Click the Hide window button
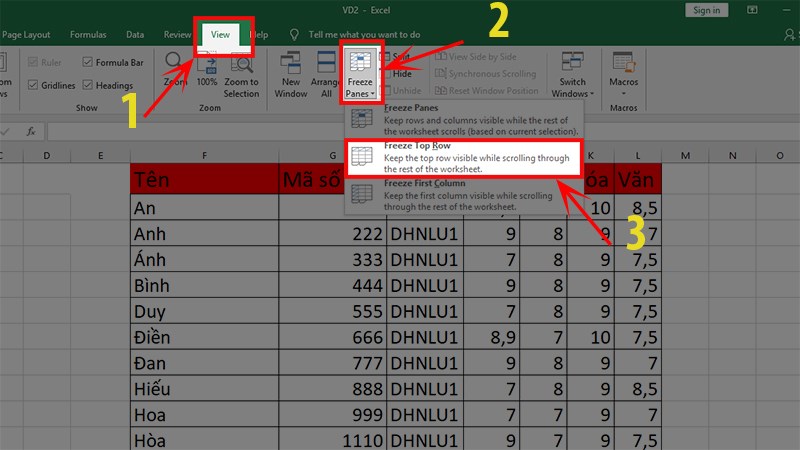The image size is (800, 450). pyautogui.click(x=397, y=74)
